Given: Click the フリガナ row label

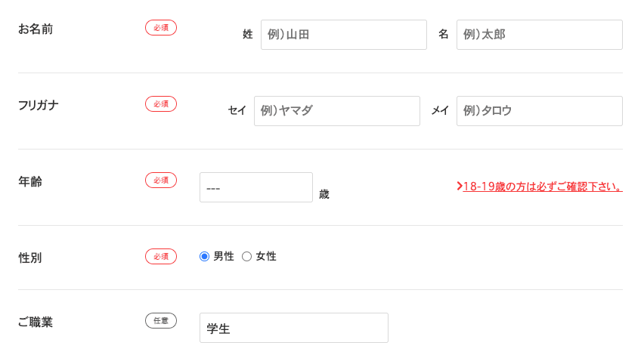Looking at the screenshot, I should tap(39, 106).
